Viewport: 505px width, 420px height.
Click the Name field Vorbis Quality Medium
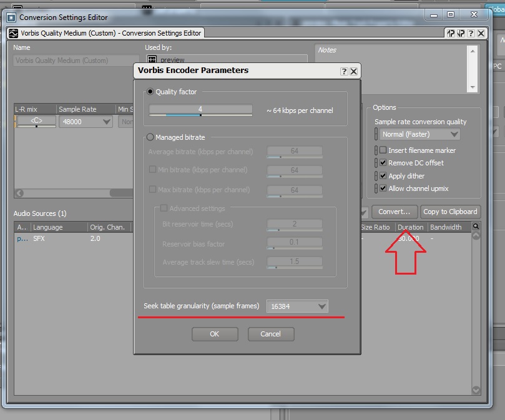point(76,61)
